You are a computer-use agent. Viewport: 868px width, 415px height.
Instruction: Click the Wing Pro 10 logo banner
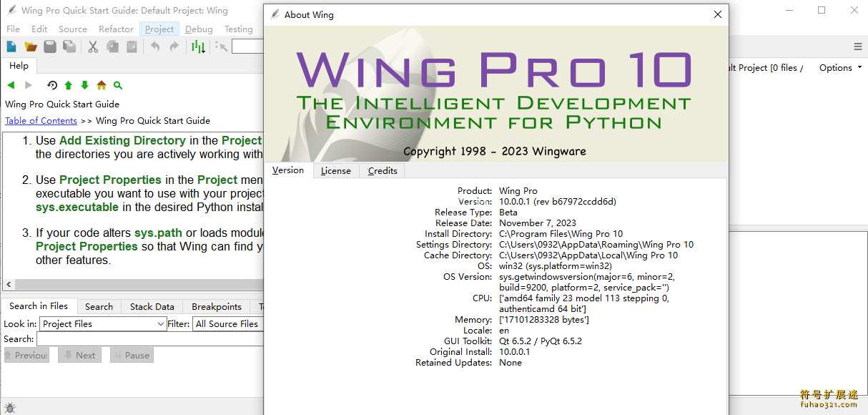coord(496,94)
